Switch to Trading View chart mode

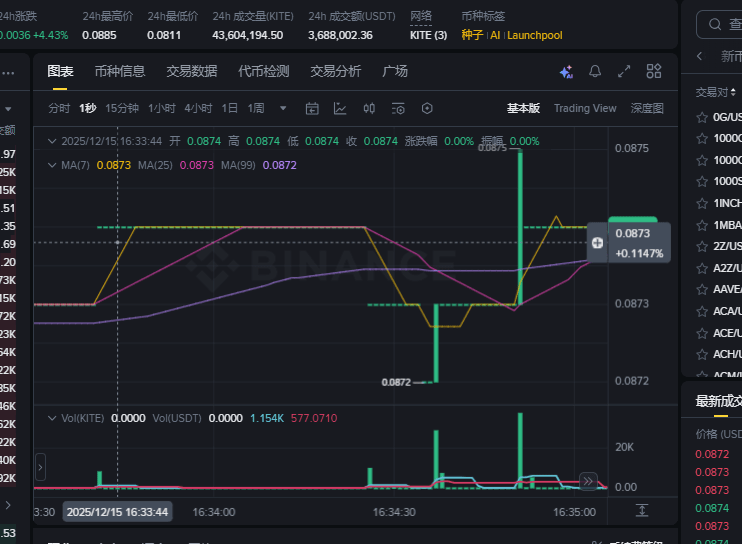(585, 108)
